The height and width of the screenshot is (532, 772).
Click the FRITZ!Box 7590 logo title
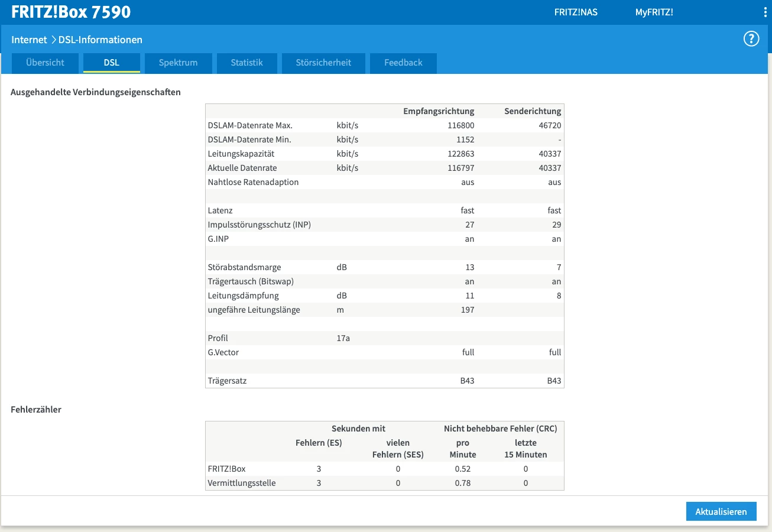pos(71,12)
